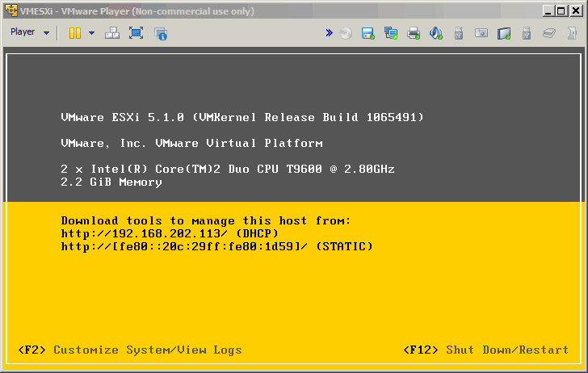The image size is (588, 373).
Task: Click the last device icon on toolbar
Action: (x=572, y=33)
